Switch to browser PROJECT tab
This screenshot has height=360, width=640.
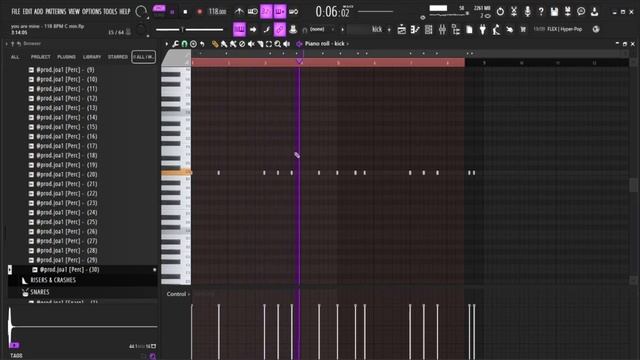click(x=40, y=57)
